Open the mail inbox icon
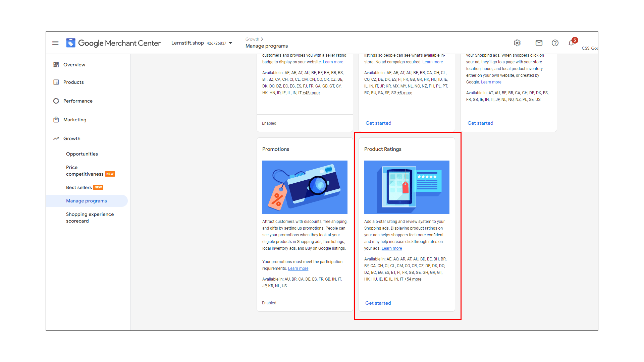 [x=539, y=43]
